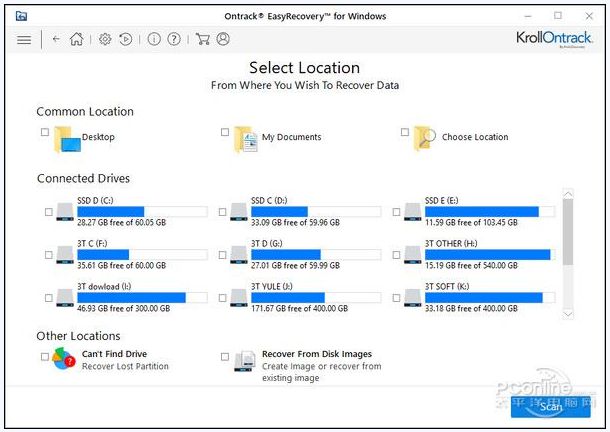Viewport: 610px width, 432px height.
Task: Open the hamburger menu
Action: pyautogui.click(x=24, y=40)
